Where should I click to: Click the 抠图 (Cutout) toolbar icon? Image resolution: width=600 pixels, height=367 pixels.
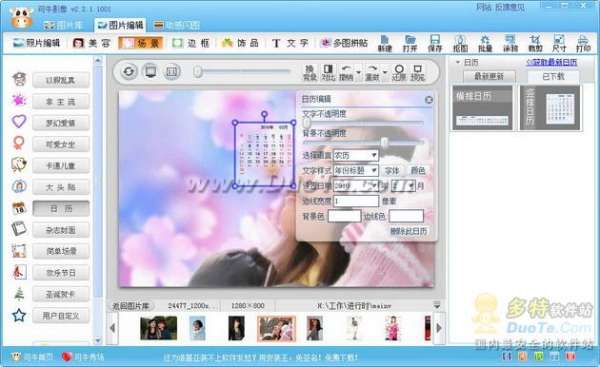click(460, 43)
